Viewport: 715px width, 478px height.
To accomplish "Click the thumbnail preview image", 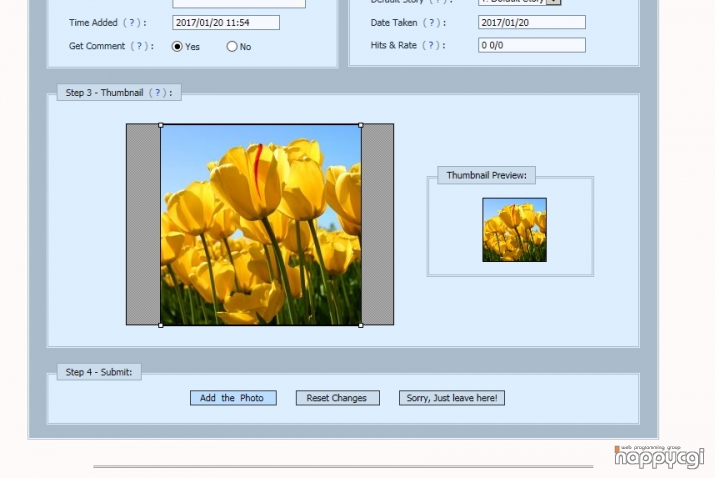I will click(x=514, y=230).
